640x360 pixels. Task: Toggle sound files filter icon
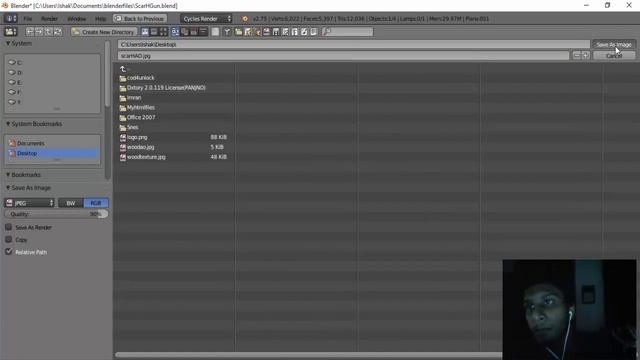click(x=304, y=32)
